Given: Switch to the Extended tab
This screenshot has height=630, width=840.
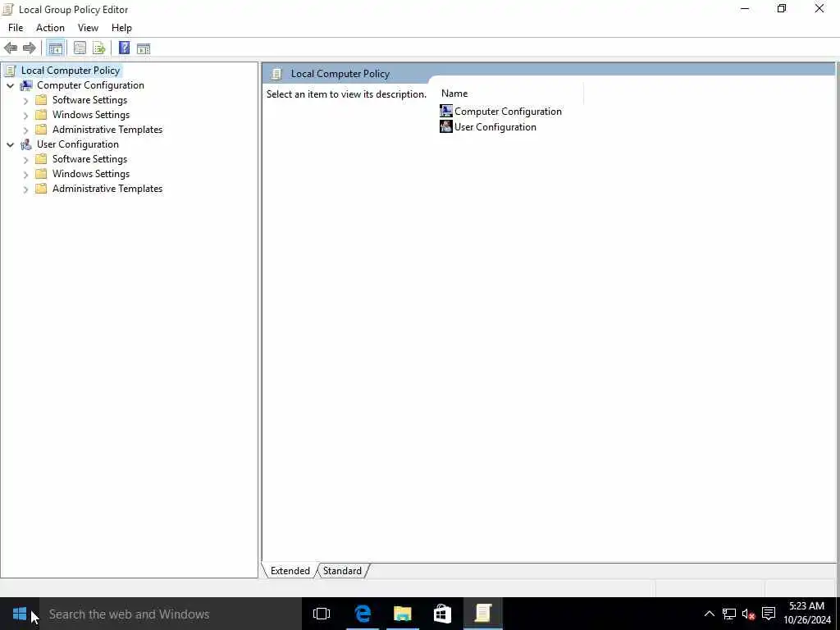Looking at the screenshot, I should point(290,571).
